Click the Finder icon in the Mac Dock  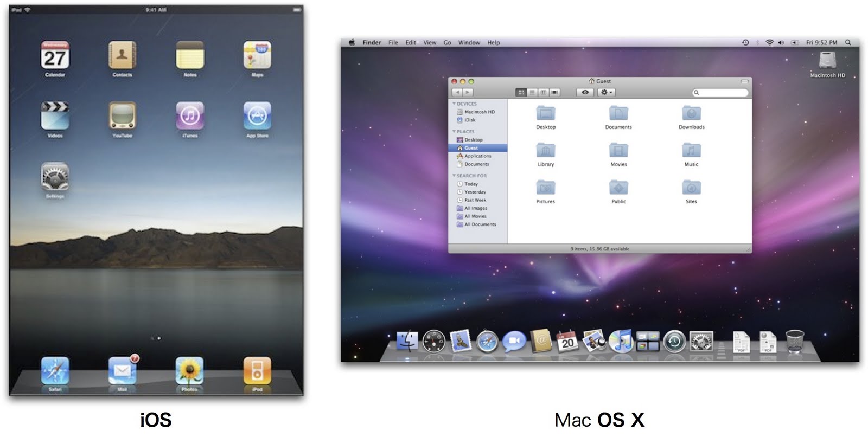click(x=407, y=342)
